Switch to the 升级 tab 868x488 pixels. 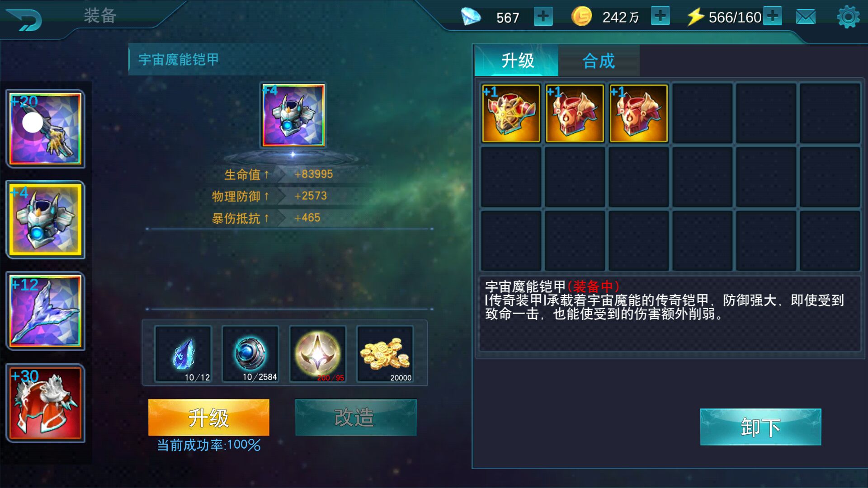(x=517, y=61)
